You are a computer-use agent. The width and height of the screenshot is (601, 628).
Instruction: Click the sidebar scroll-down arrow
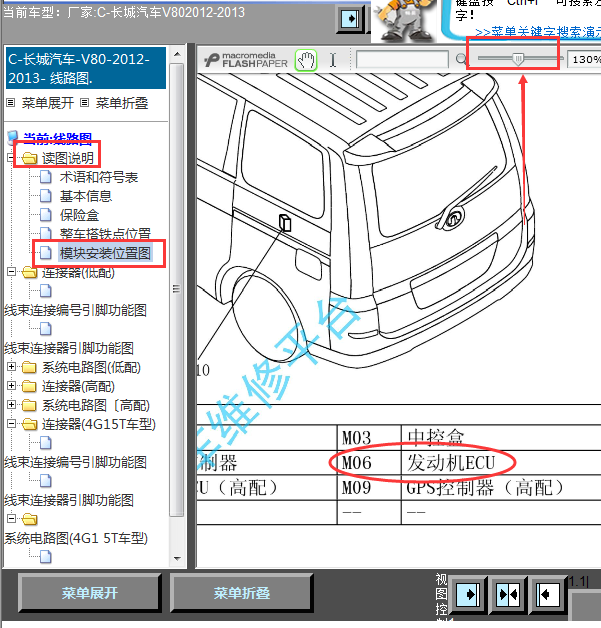click(177, 559)
